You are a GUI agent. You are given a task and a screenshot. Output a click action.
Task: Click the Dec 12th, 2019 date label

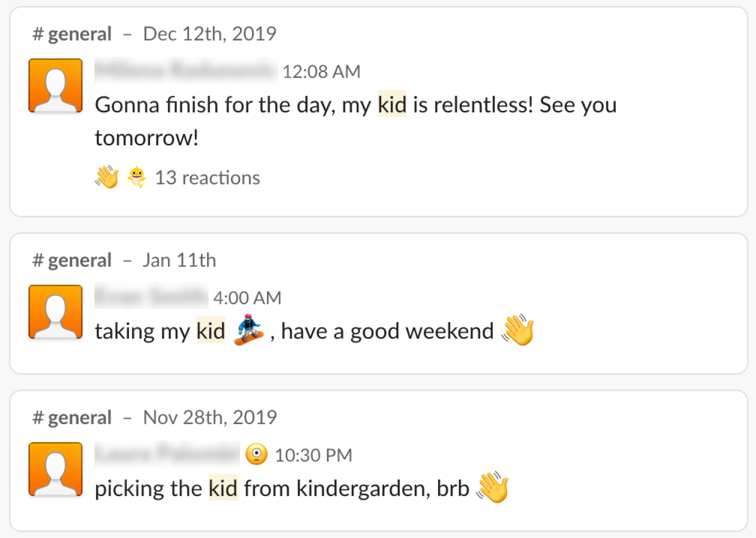(x=210, y=34)
